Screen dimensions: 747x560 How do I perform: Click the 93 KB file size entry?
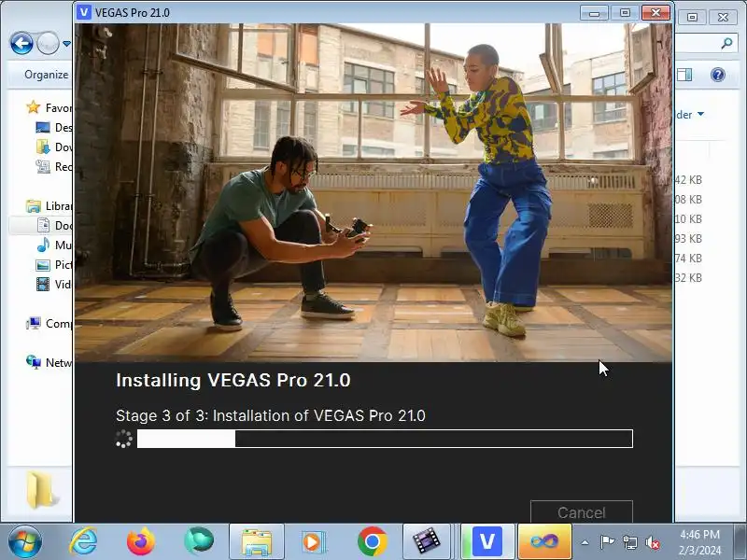[x=688, y=238]
